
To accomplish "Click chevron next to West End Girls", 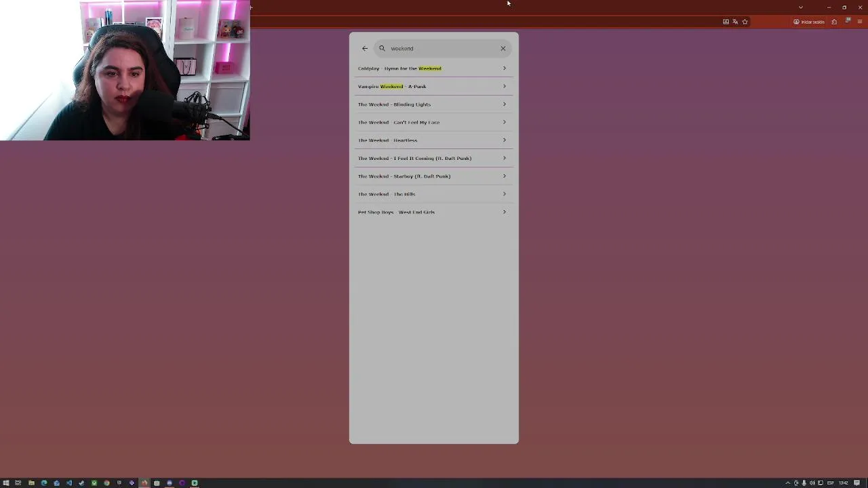I will coord(505,212).
